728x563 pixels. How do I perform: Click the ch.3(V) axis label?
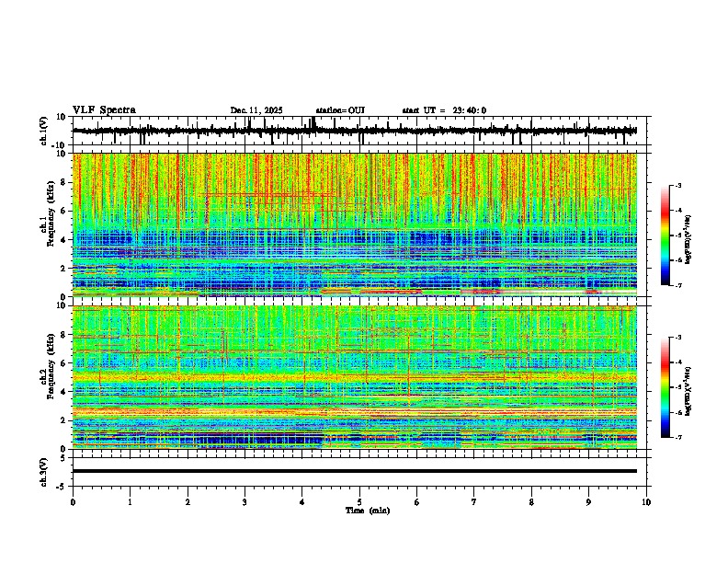44,472
